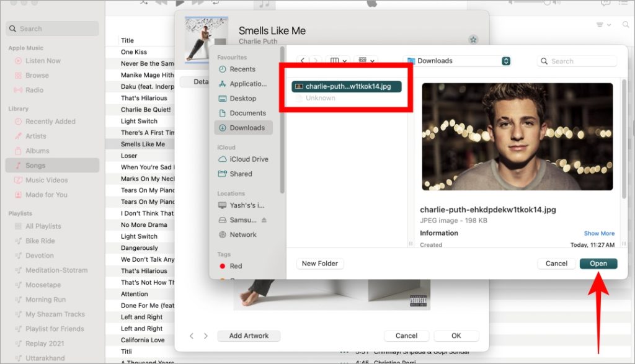
Task: Go to next song in info window
Action: (206, 335)
